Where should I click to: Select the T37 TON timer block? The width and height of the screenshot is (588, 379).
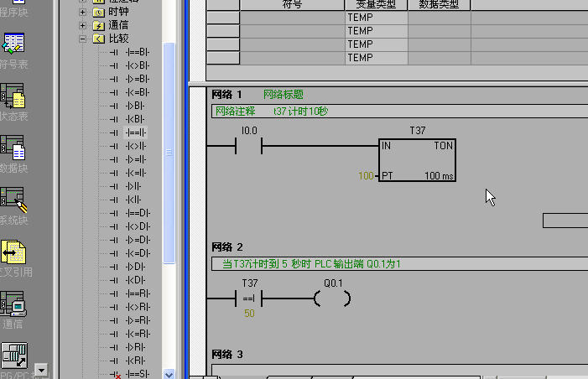[417, 160]
